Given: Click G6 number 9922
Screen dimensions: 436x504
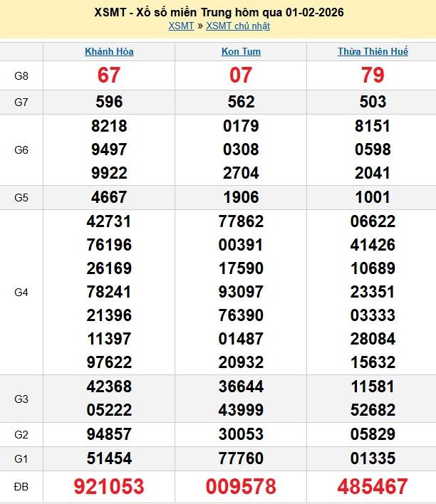Looking at the screenshot, I should [x=109, y=173].
